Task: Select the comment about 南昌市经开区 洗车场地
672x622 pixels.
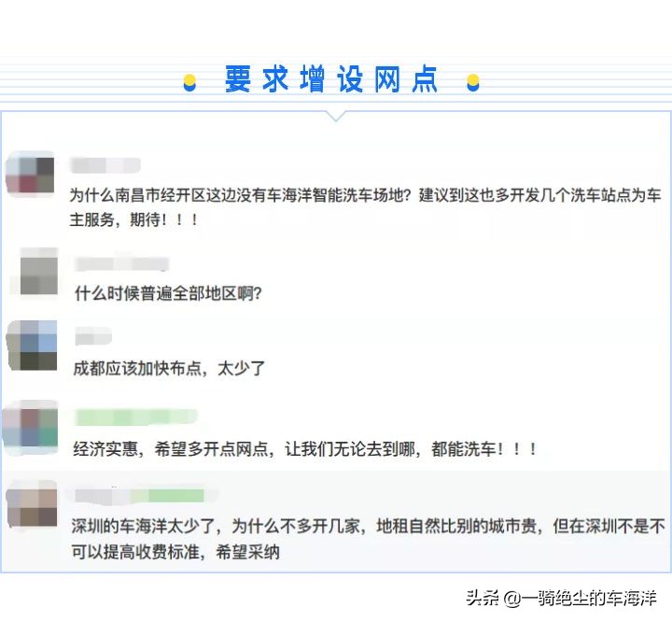Action: point(365,207)
